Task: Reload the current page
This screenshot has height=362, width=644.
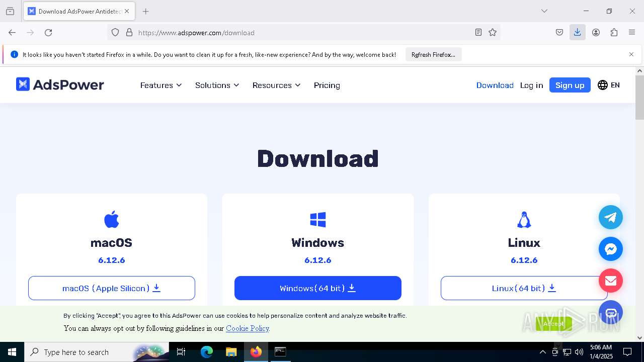Action: (x=48, y=32)
